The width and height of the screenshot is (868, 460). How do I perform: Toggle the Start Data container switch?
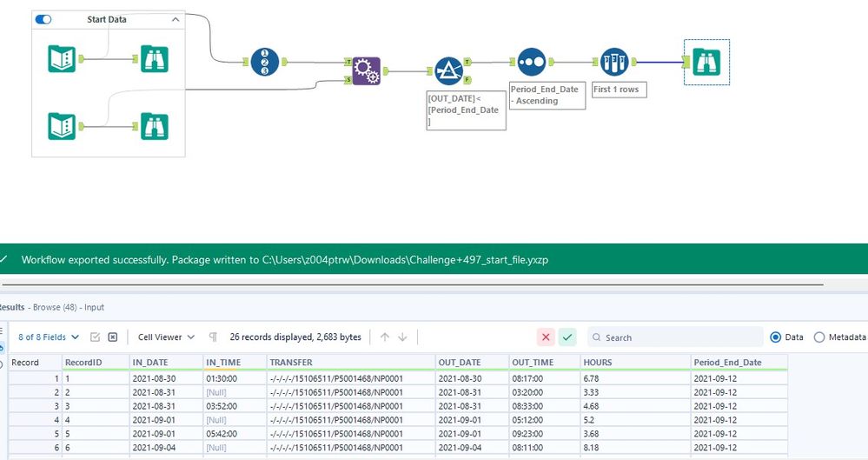(43, 19)
